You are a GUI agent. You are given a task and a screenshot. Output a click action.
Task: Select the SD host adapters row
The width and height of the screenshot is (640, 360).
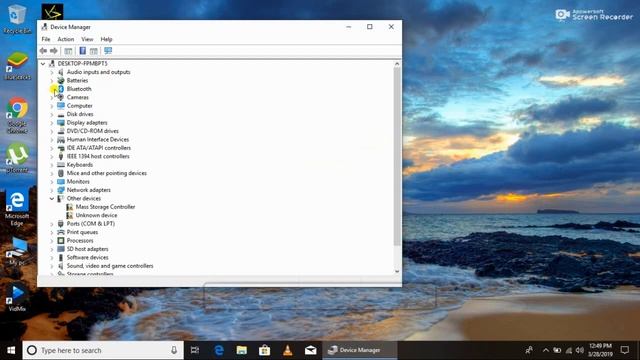pos(87,249)
